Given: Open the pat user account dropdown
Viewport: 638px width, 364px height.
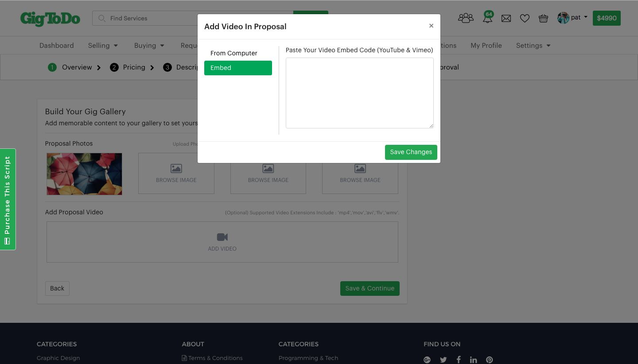Looking at the screenshot, I should tap(572, 18).
